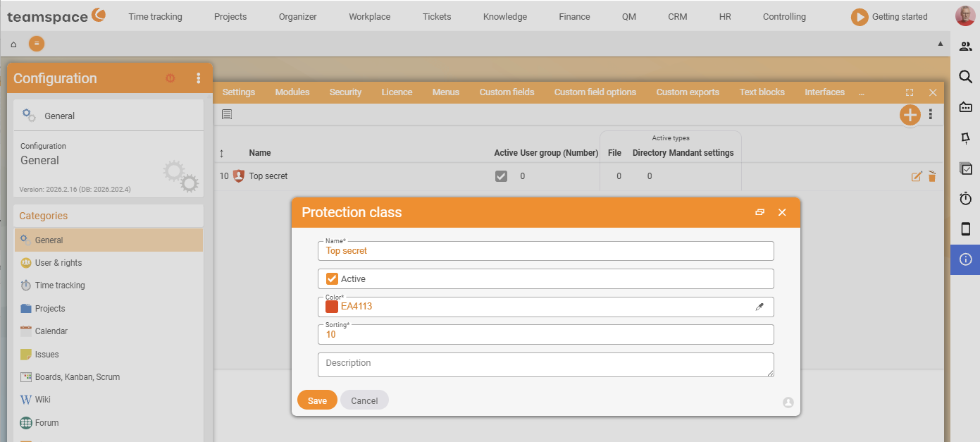Viewport: 980px width, 442px height.
Task: Switch to the Text blocks tab
Action: 762,92
